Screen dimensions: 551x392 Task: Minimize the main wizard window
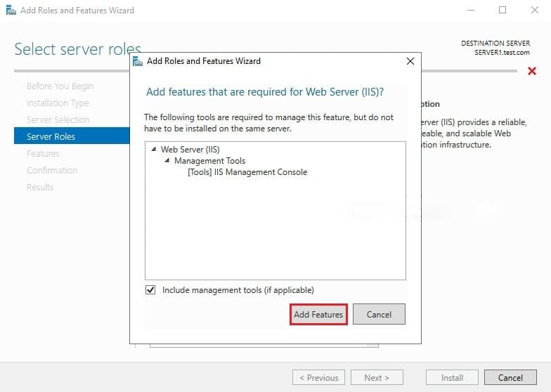[x=471, y=10]
